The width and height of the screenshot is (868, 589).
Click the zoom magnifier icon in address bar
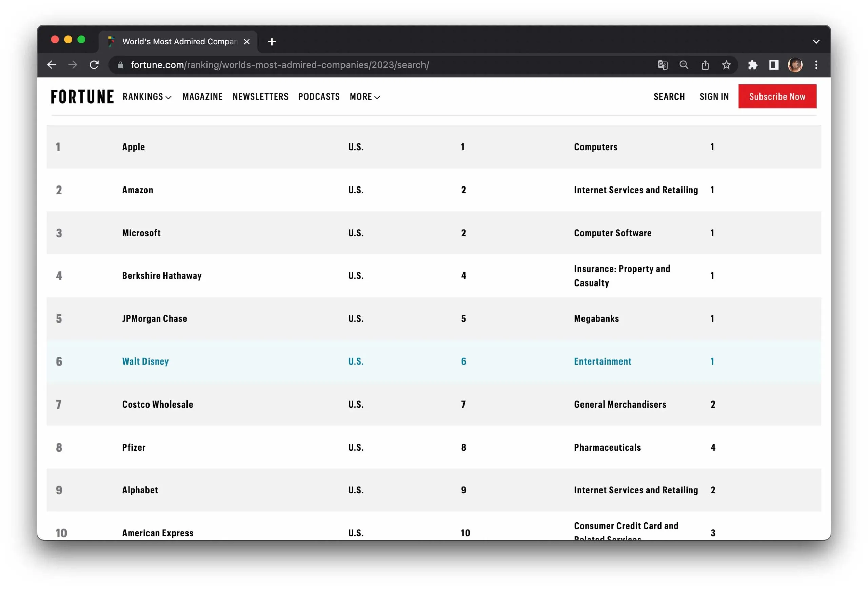point(684,65)
